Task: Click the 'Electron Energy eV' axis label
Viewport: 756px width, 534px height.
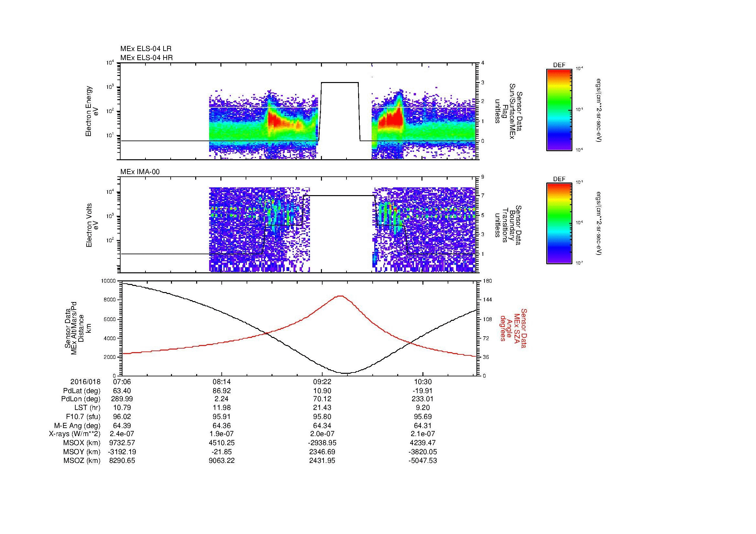Action: pyautogui.click(x=92, y=111)
